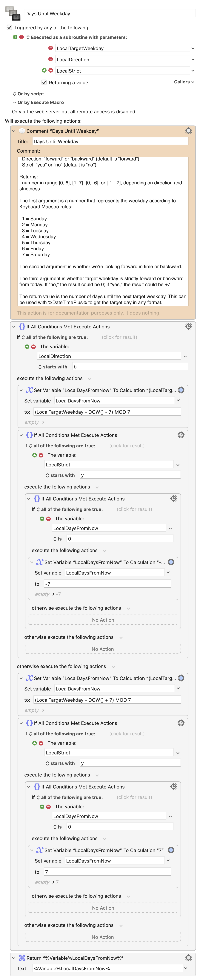Screen dimensions: 200x980
Task: Click the text "Will execute the following actions:"
Action: pos(43,121)
